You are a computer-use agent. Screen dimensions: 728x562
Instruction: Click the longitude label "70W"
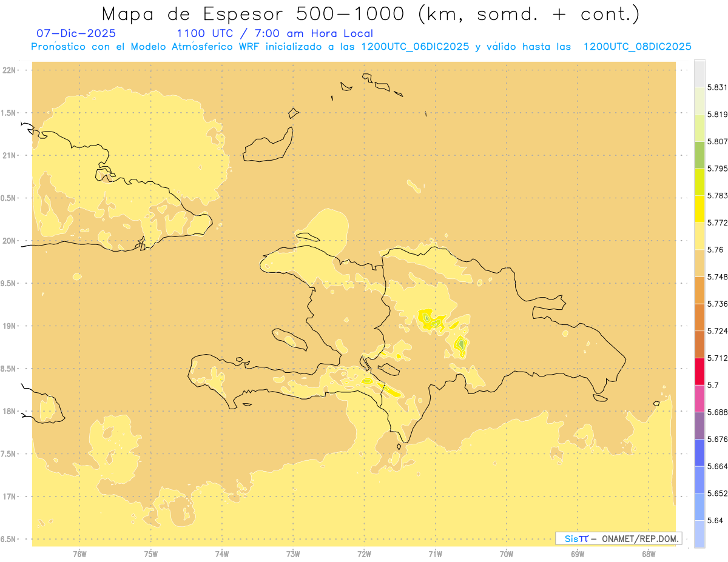pyautogui.click(x=507, y=554)
